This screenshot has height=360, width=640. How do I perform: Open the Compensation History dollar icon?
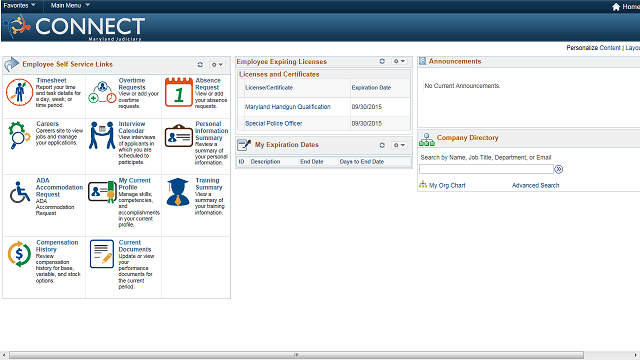point(19,254)
